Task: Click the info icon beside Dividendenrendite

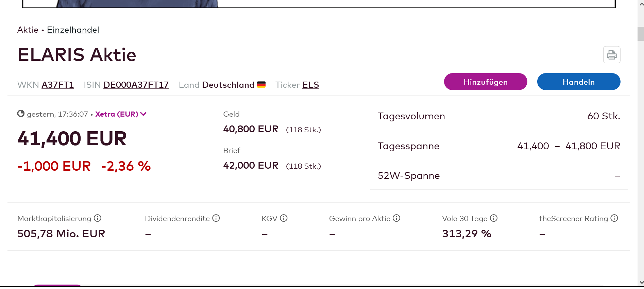Action: (x=216, y=218)
